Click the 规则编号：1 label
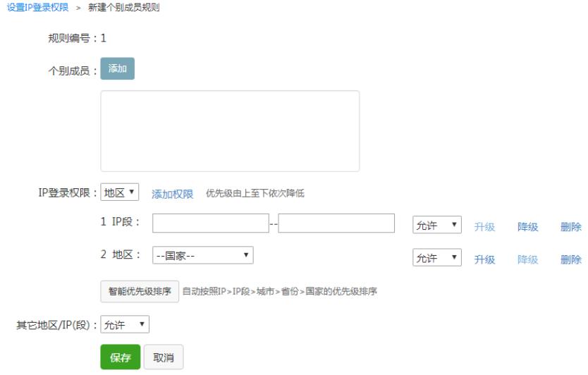Screen dimensions: 588x375 [77, 38]
